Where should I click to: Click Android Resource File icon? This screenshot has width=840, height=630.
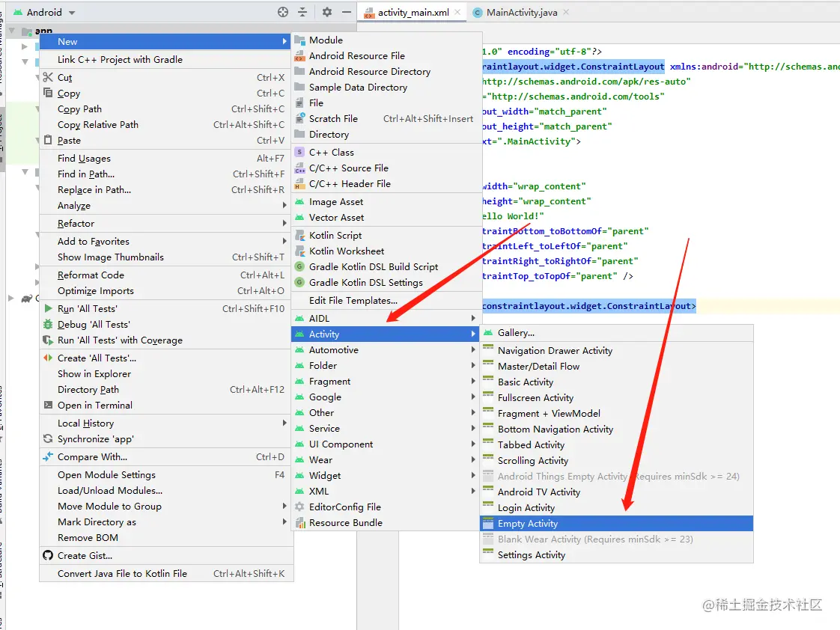pyautogui.click(x=300, y=55)
